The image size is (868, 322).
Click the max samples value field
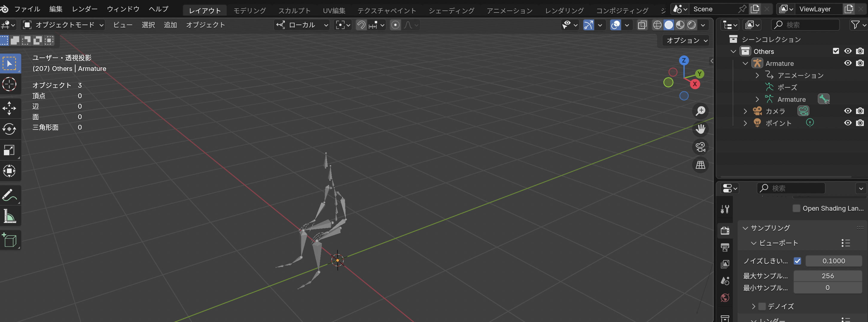click(x=827, y=276)
